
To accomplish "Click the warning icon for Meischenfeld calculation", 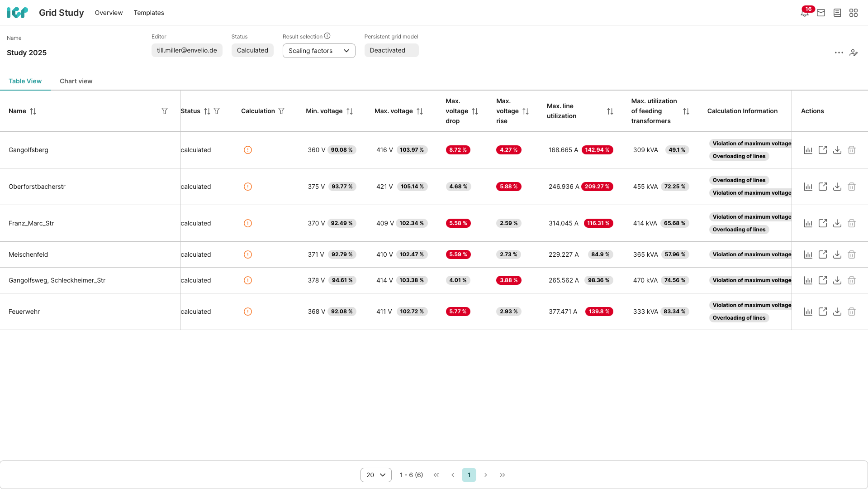I will 248,254.
